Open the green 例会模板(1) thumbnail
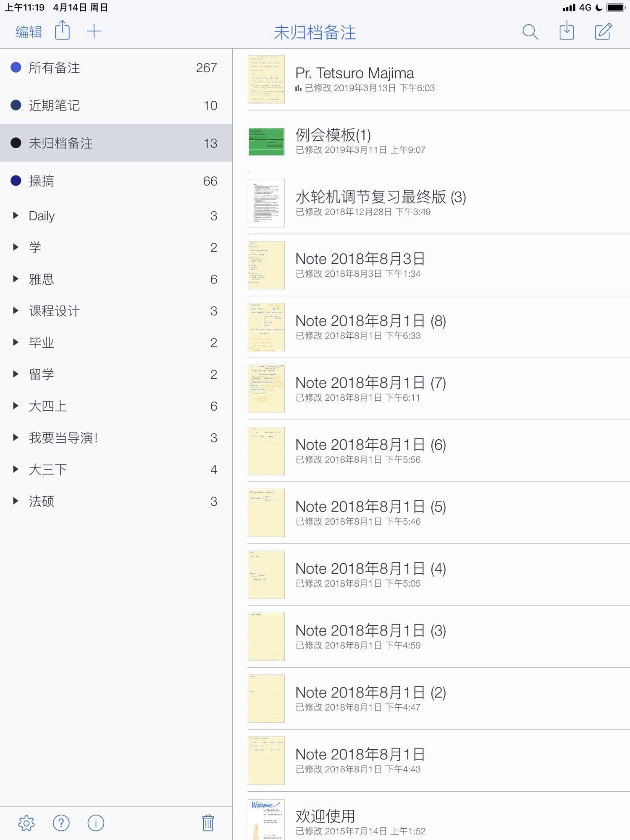This screenshot has width=630, height=840. pos(266,142)
